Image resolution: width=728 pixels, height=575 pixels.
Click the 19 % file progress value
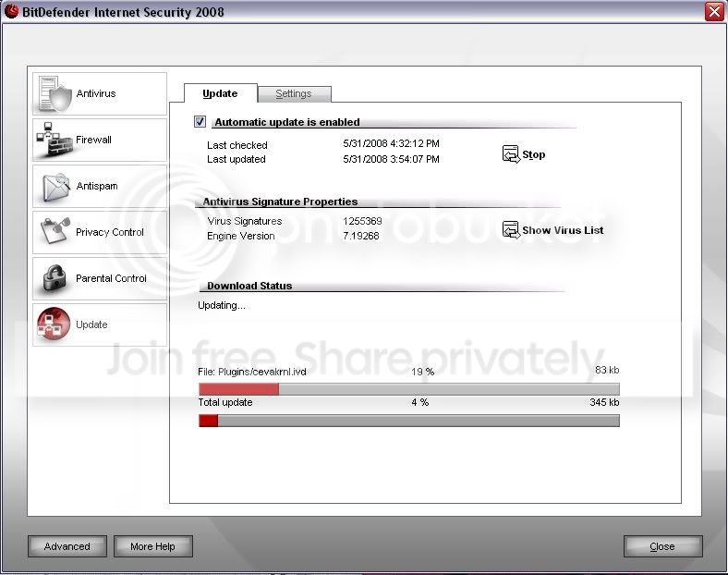click(422, 372)
